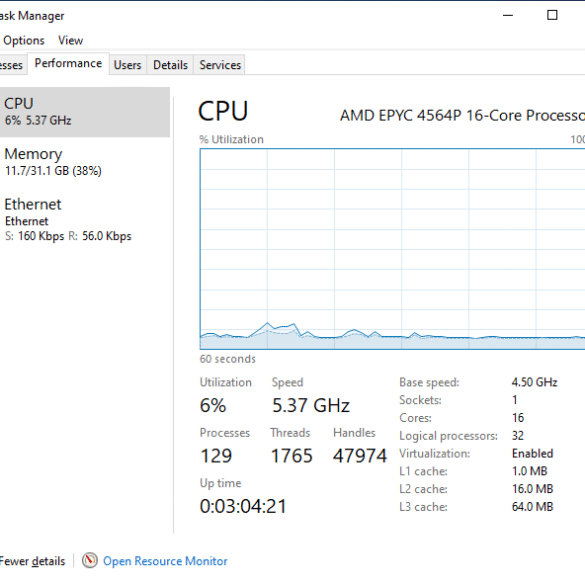The width and height of the screenshot is (585, 585).
Task: Switch to the Users tab
Action: point(128,65)
